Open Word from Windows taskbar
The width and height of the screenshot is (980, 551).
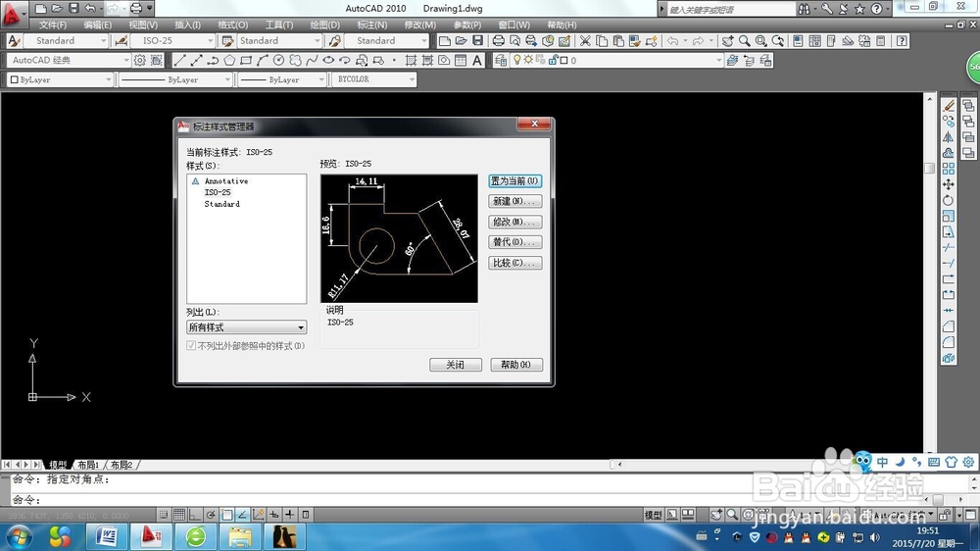point(107,536)
